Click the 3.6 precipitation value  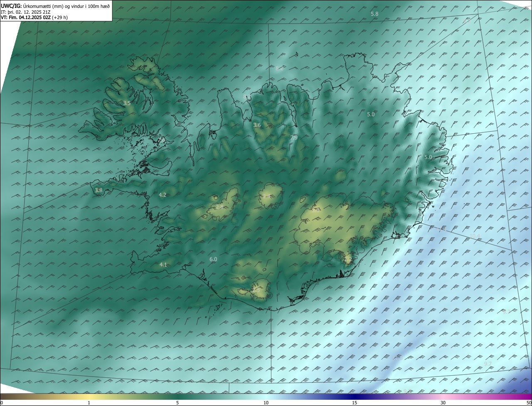point(257,125)
